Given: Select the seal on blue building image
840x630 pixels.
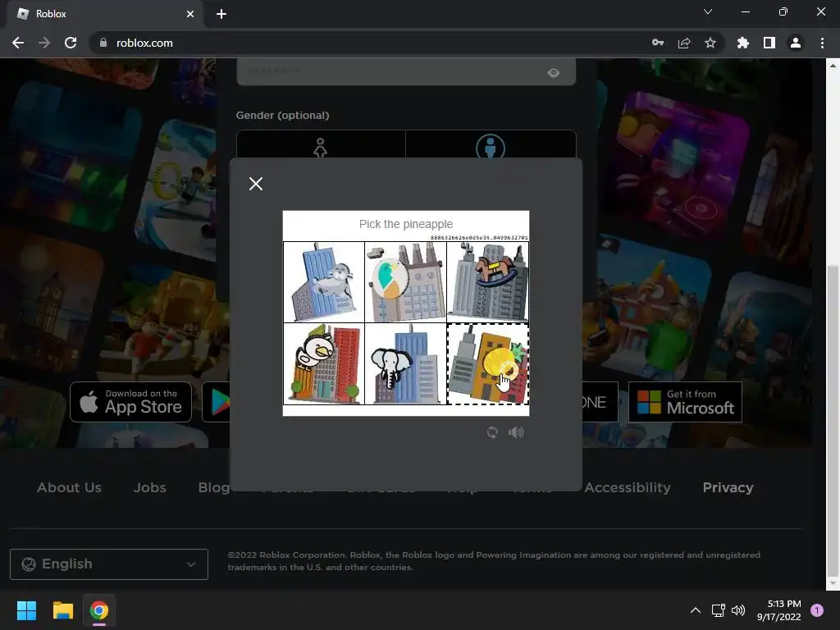Looking at the screenshot, I should [x=323, y=282].
